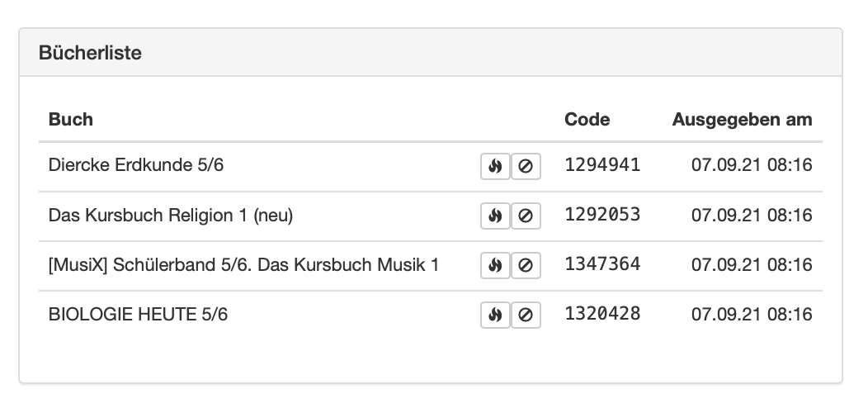Screen dimensions: 868x408
Task: Click the Buch column header
Action: (71, 119)
